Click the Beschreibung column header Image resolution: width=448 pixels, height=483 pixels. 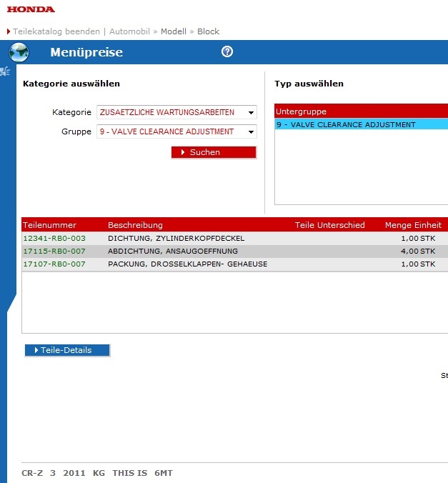[x=135, y=225]
